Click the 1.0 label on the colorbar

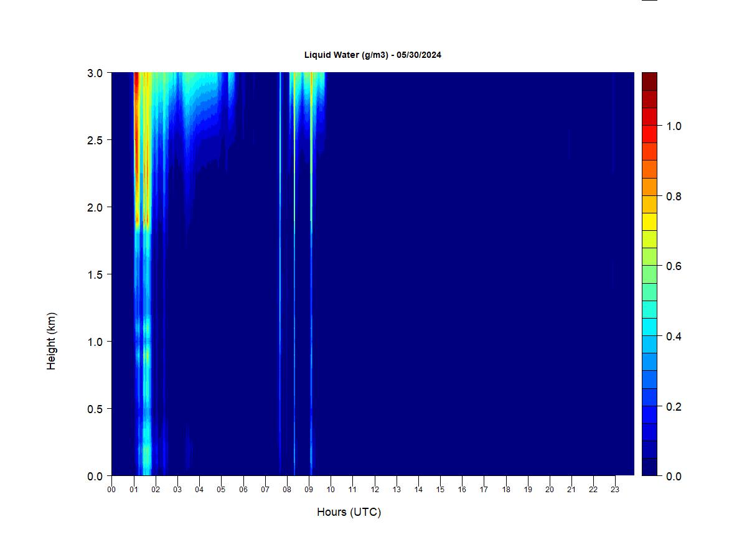click(674, 126)
